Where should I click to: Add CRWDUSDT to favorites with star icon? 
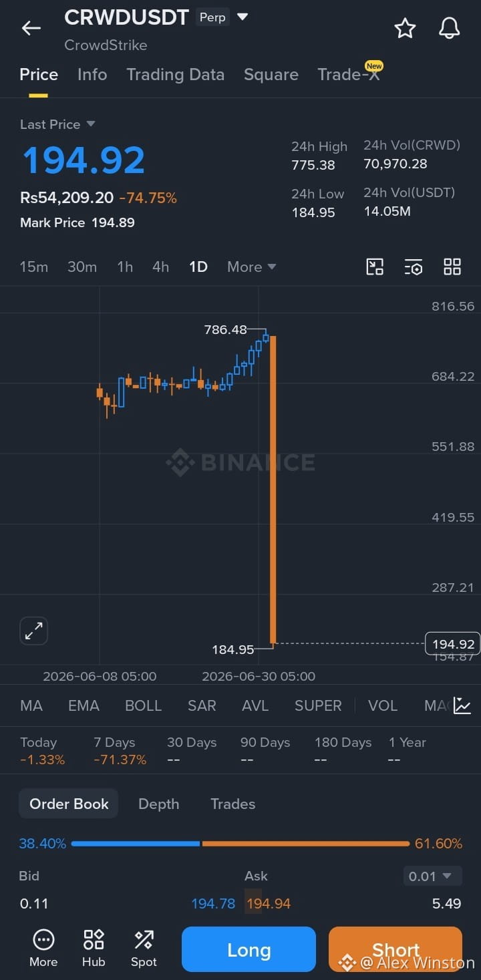(405, 28)
